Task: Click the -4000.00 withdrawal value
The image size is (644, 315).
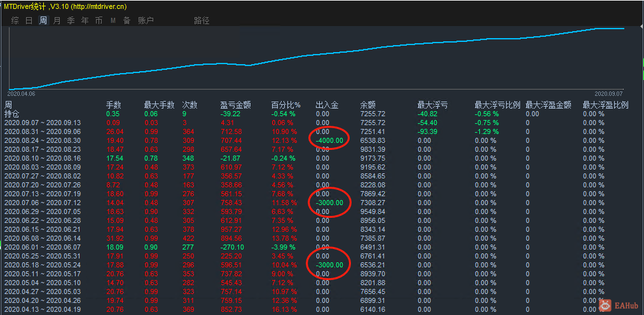Action: point(329,140)
